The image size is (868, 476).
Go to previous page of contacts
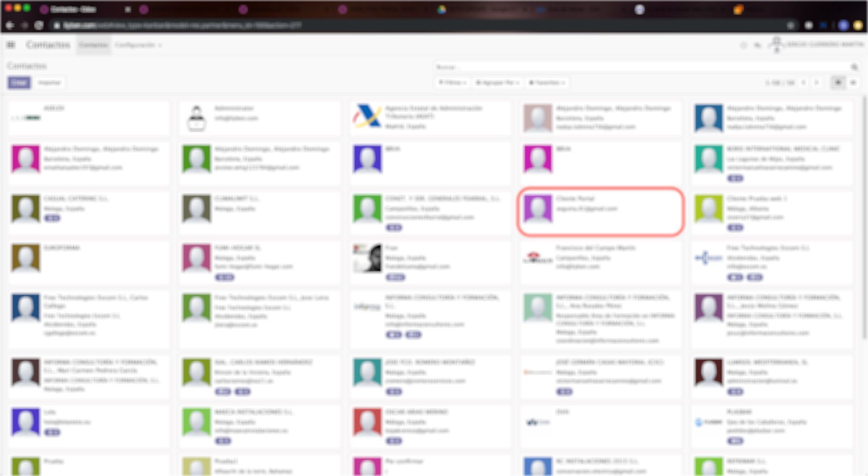(803, 83)
